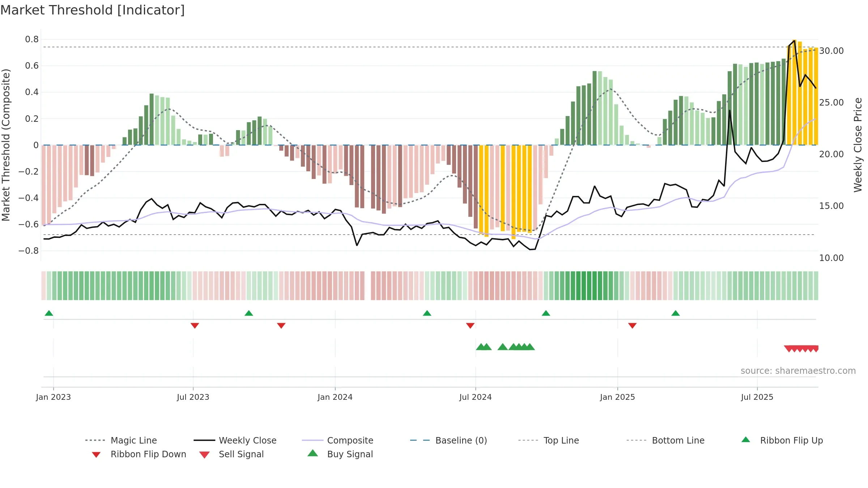The image size is (868, 488).
Task: Toggle the Buy Signal legend entry
Action: pos(340,454)
